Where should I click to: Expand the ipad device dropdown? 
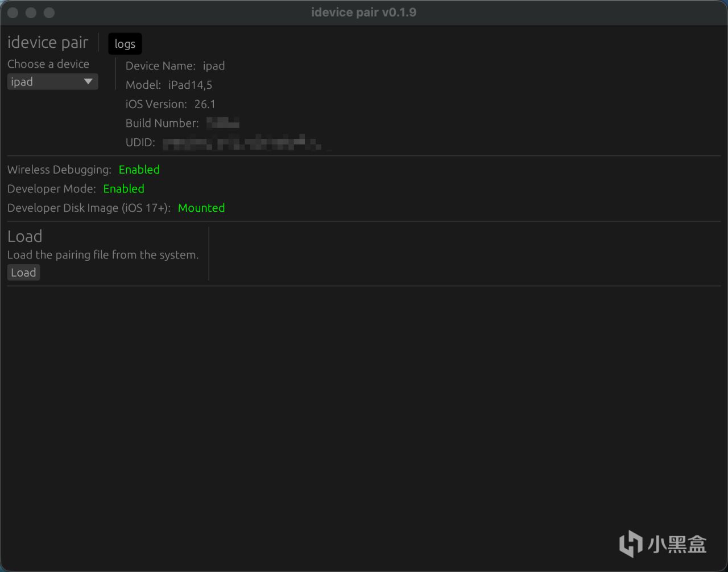pos(52,81)
